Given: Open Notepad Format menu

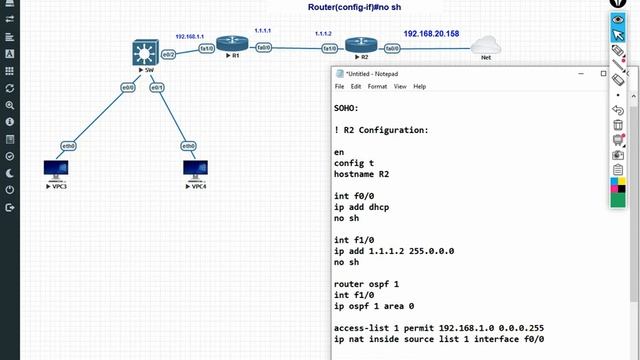Looking at the screenshot, I should click(377, 87).
